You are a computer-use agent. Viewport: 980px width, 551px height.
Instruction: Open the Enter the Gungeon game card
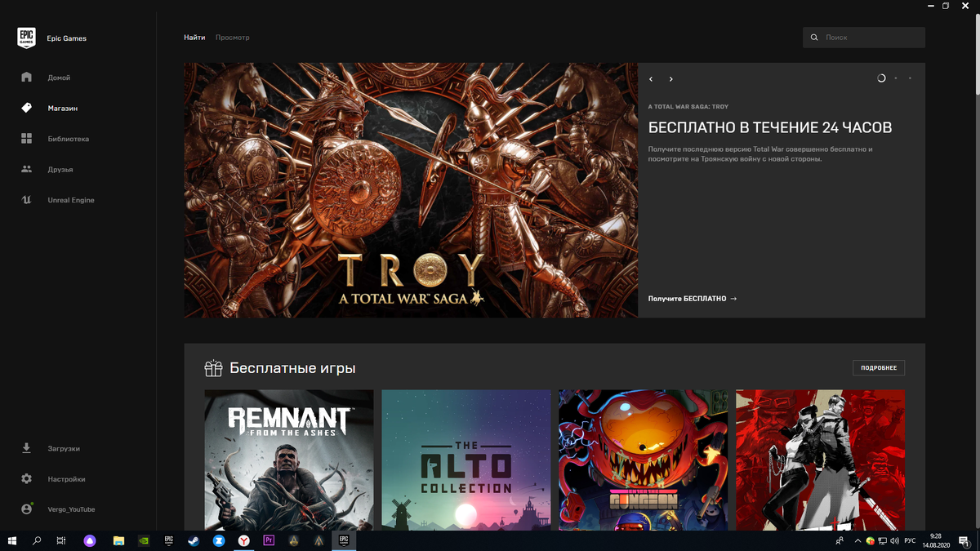pyautogui.click(x=644, y=460)
